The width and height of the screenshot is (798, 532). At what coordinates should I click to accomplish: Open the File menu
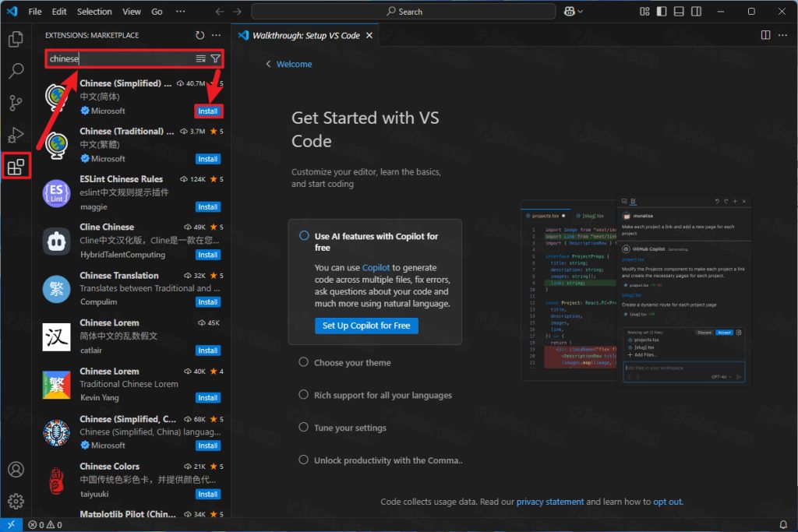(x=35, y=12)
